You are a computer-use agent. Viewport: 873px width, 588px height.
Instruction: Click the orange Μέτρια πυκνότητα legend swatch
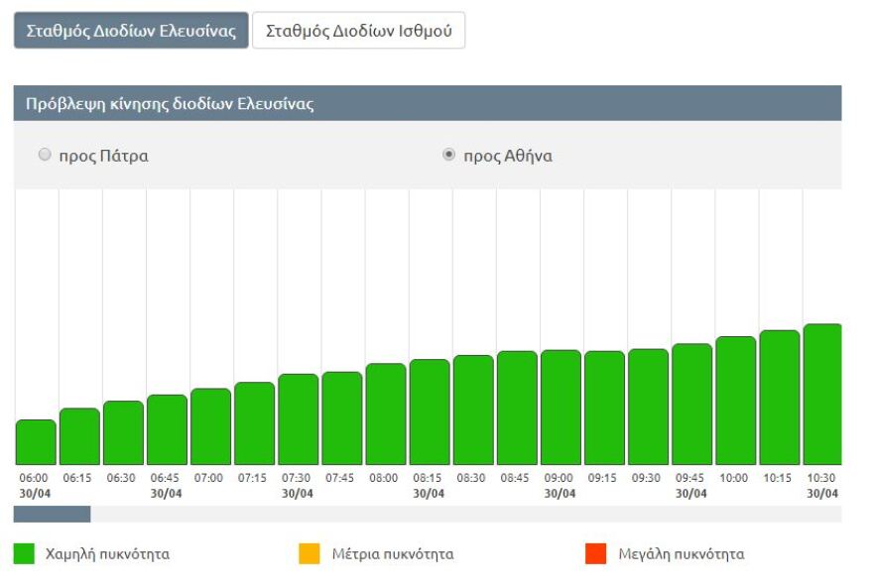click(310, 554)
